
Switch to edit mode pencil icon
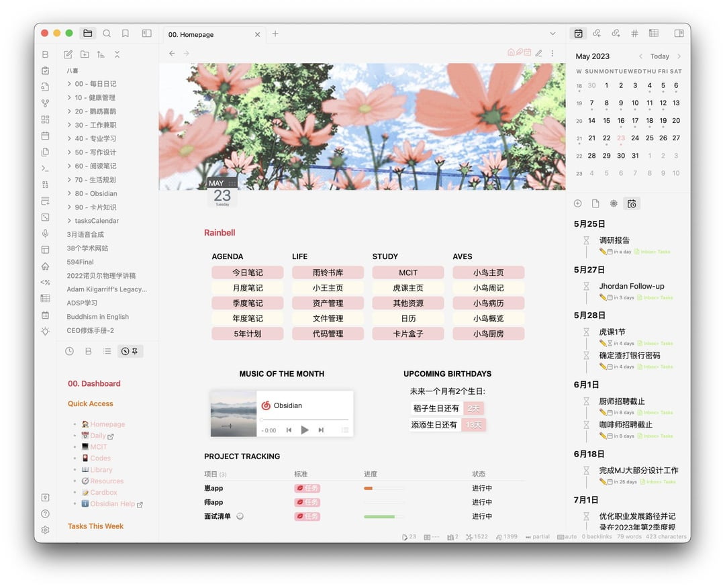(x=538, y=53)
